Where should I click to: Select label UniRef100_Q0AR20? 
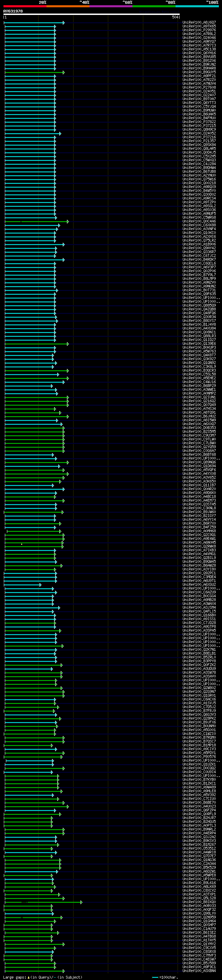coord(199,489)
